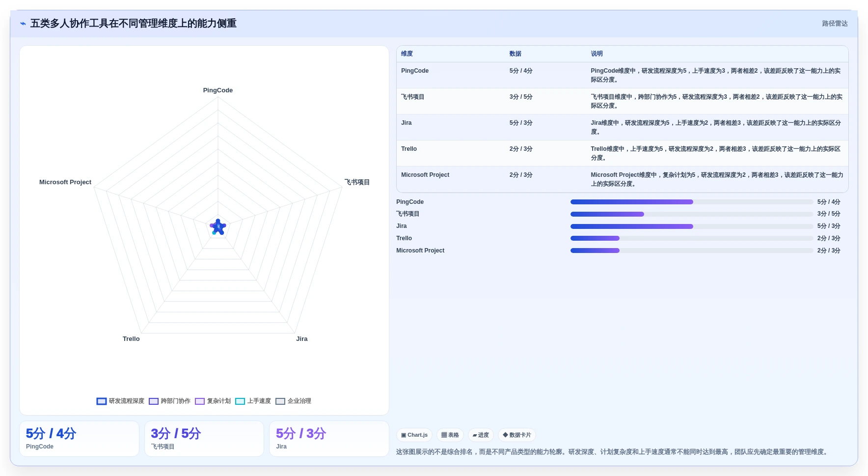Toggle 研发流程深度 legend swatch

pyautogui.click(x=102, y=401)
